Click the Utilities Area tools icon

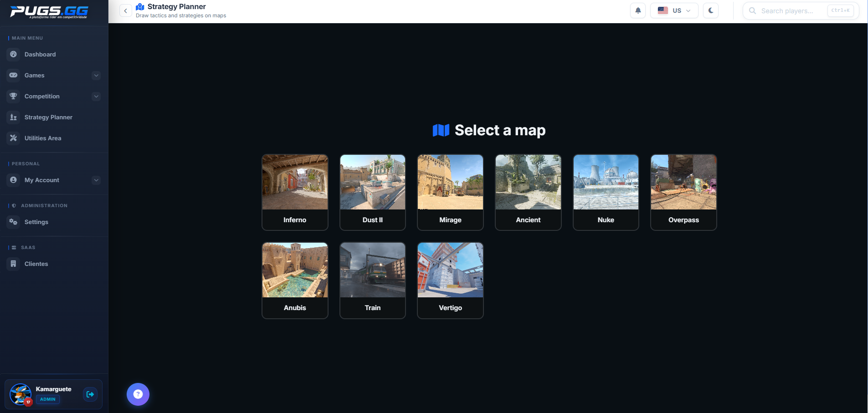14,138
